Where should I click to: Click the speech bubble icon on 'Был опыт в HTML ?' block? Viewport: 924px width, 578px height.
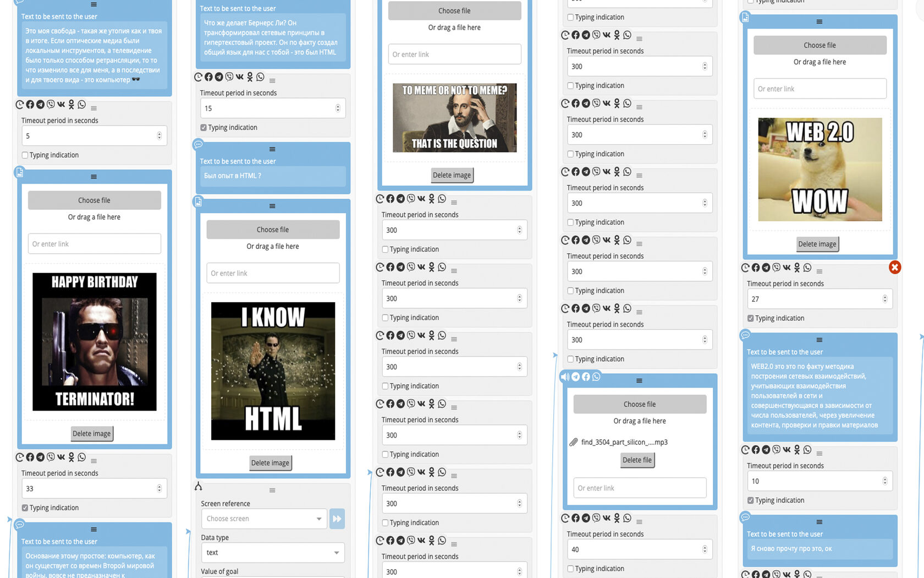[x=198, y=145]
